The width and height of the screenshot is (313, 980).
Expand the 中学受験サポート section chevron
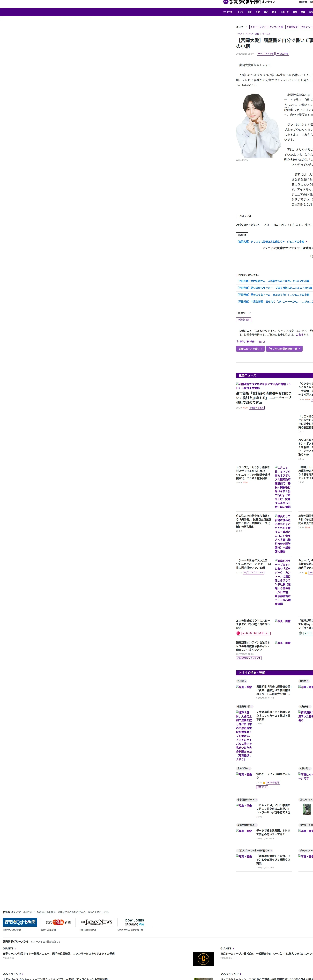256,800
